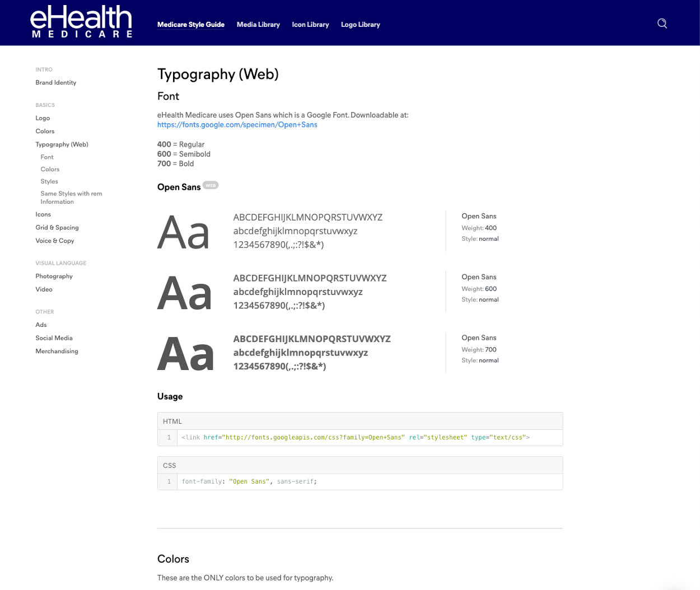The image size is (700, 590).
Task: Jump to the Font subsection link
Action: (47, 157)
